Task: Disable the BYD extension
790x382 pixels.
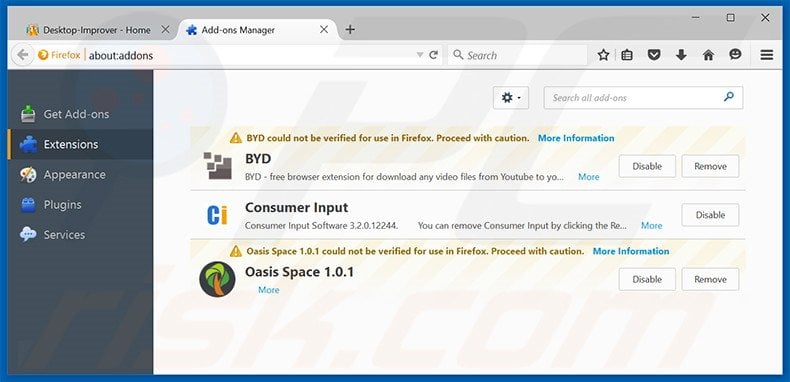Action: click(x=647, y=166)
